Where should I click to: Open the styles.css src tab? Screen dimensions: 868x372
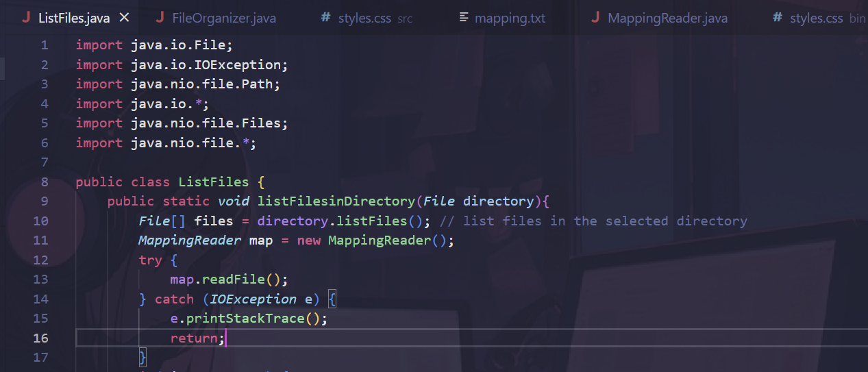(367, 18)
